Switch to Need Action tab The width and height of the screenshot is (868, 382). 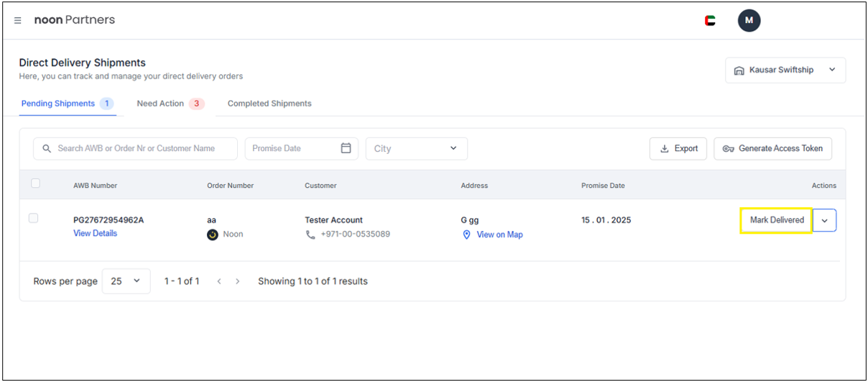click(x=170, y=104)
